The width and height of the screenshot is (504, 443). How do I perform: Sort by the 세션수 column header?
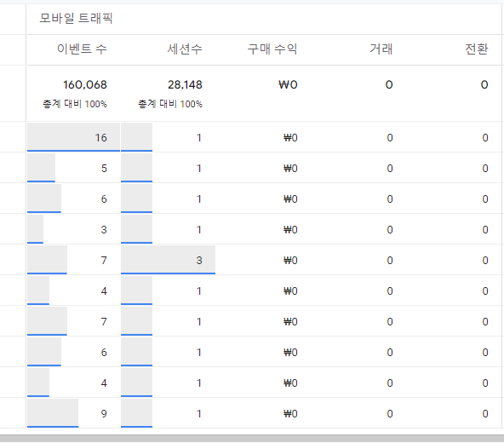click(185, 49)
